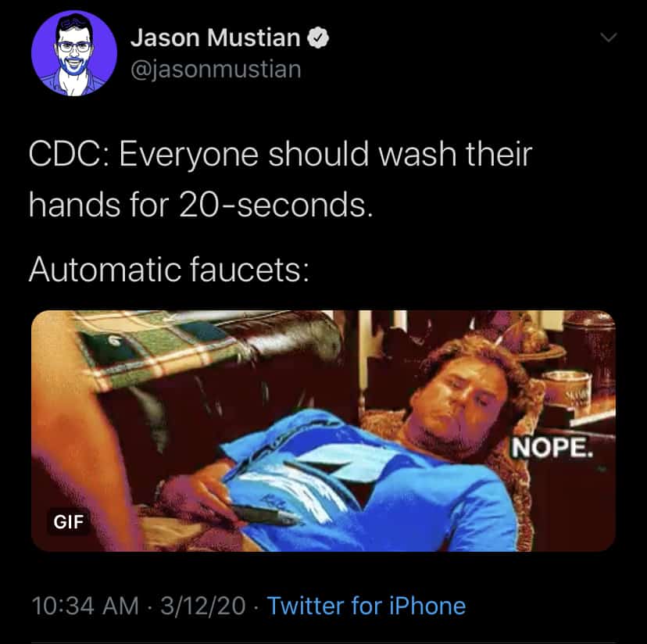
Task: Tap the GIF badge on the media
Action: [69, 521]
